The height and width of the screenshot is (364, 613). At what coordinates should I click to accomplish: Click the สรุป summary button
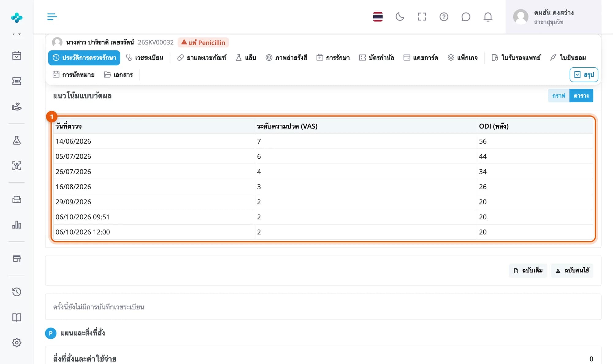(584, 75)
